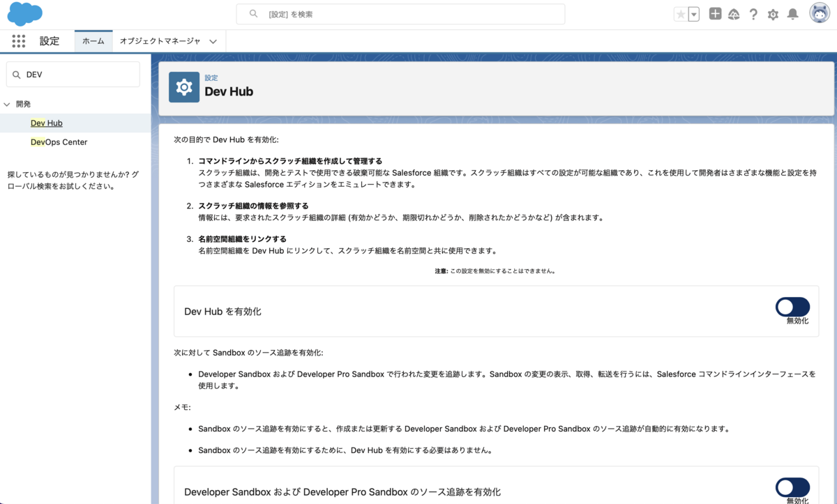Open the オブジェクトマネージャ tab
837x504 pixels.
(x=160, y=41)
